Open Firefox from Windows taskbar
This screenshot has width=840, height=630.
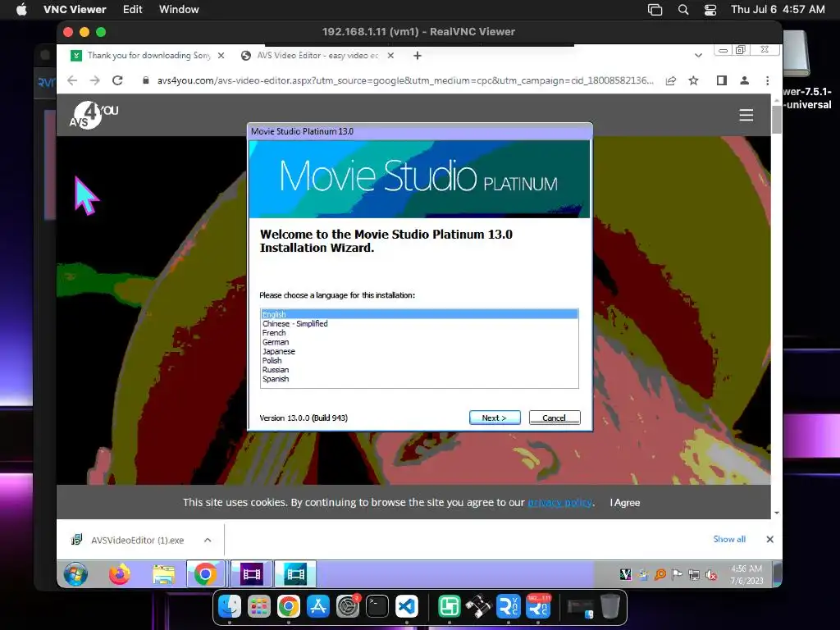(x=120, y=574)
